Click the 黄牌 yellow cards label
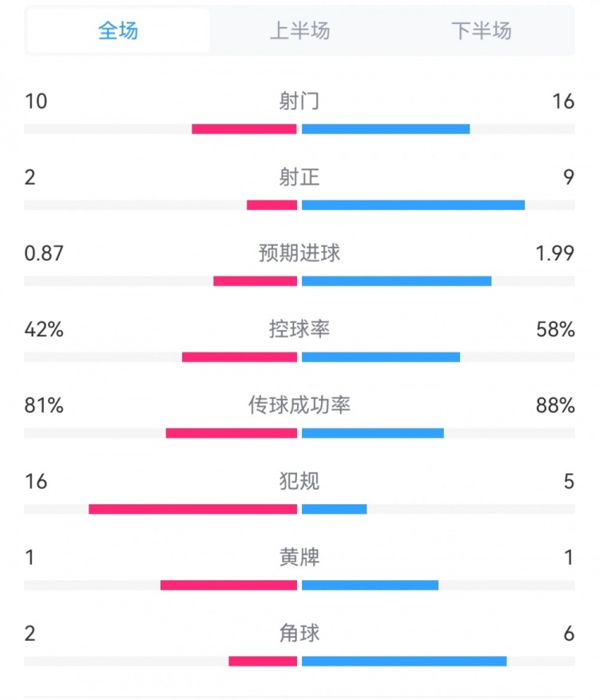599x700 pixels. pos(299,557)
